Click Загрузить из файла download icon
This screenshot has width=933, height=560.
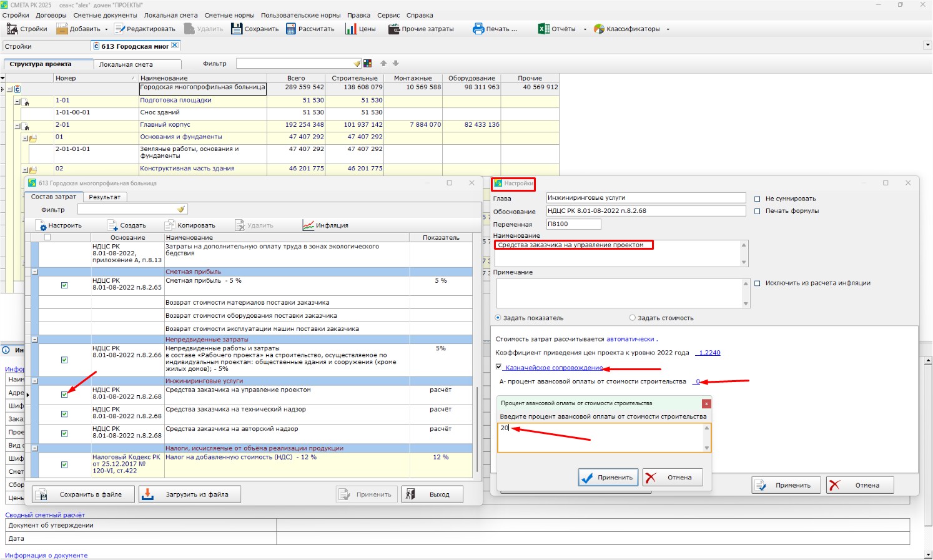point(148,494)
